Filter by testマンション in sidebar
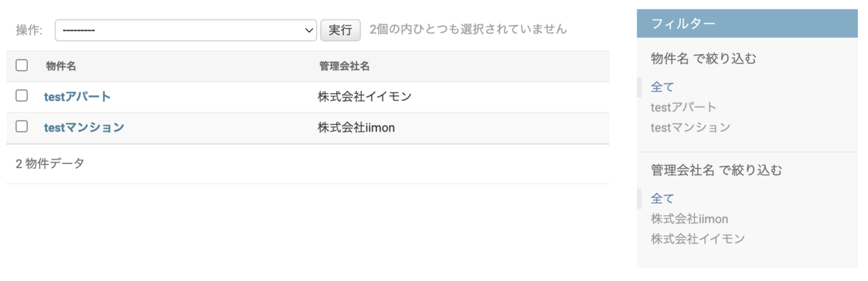 pyautogui.click(x=691, y=127)
